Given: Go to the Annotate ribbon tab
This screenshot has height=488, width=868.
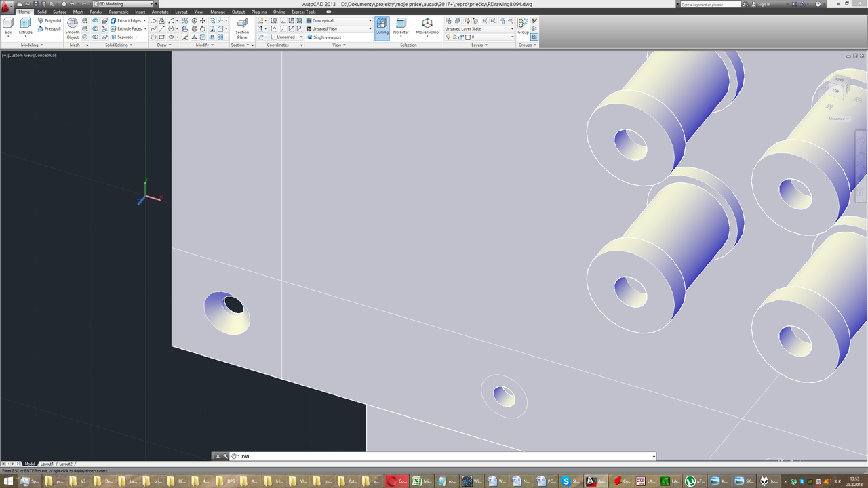Looking at the screenshot, I should point(160,12).
